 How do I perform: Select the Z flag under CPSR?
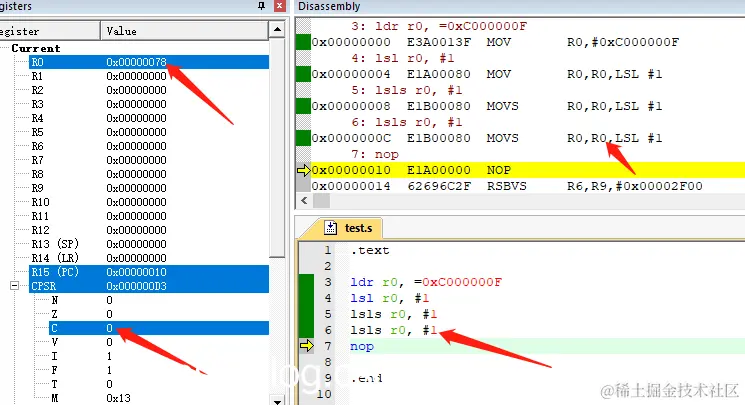159,314
